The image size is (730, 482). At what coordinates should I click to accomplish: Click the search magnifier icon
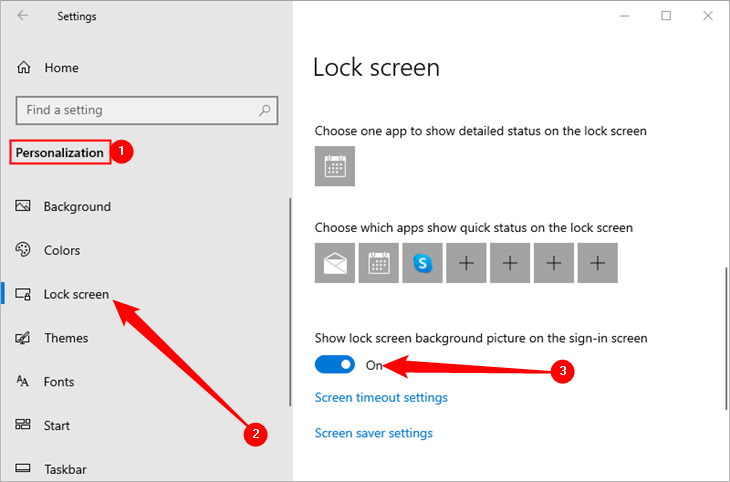pos(264,110)
